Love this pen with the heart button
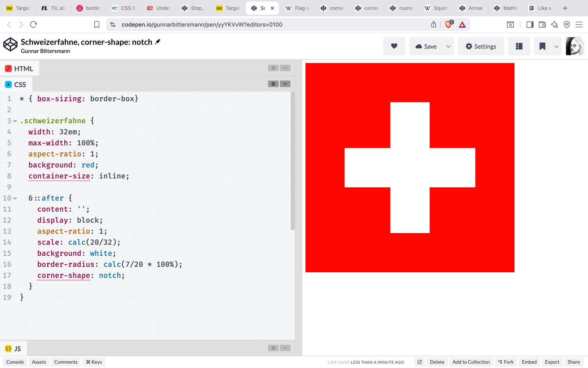 (394, 46)
